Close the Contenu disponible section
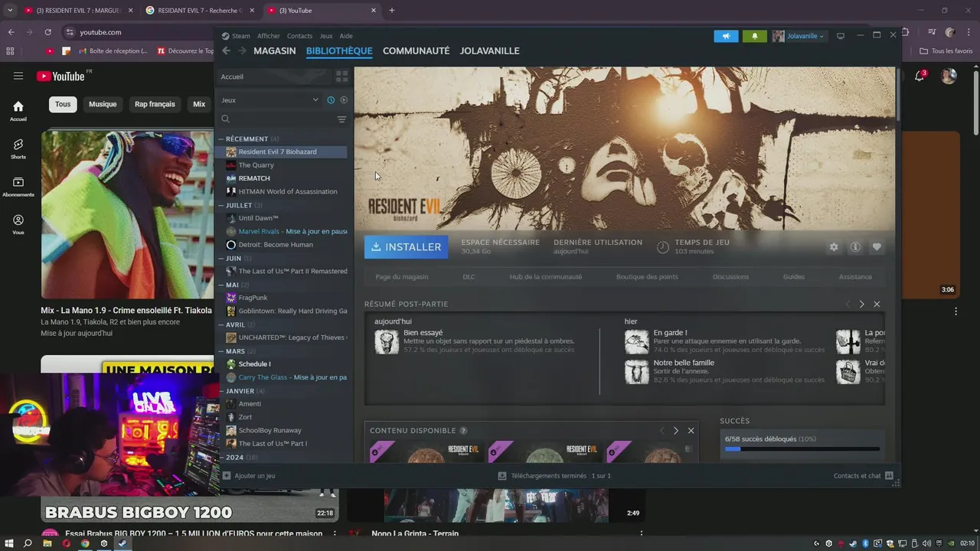The image size is (980, 551). 691,431
